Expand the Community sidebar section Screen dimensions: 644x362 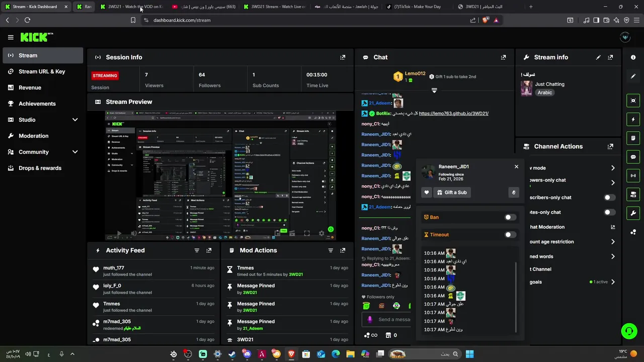(74, 152)
